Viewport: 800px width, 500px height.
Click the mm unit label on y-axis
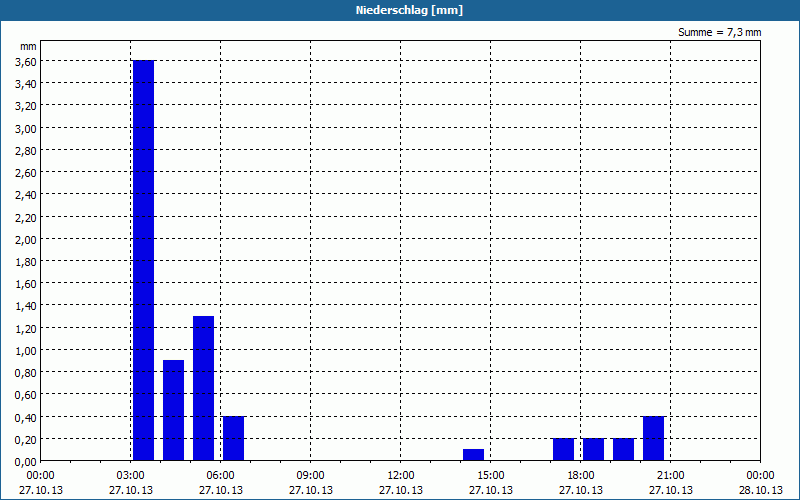pos(28,46)
